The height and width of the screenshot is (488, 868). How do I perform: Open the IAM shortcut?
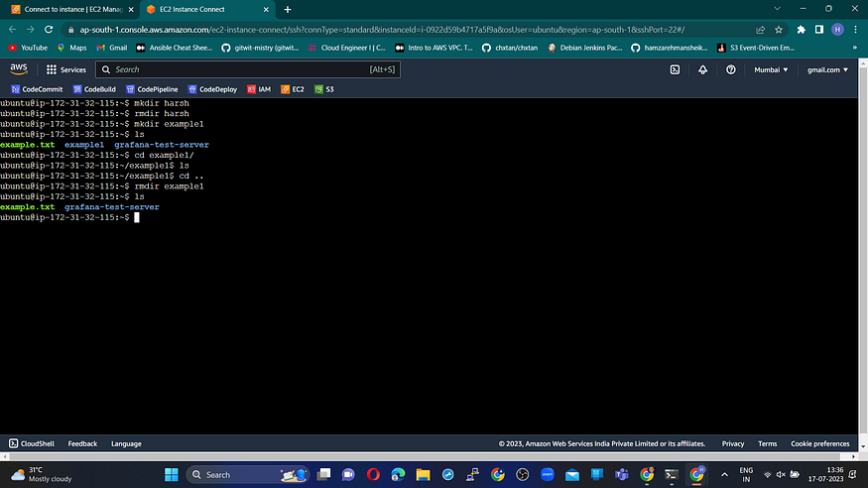coord(259,89)
